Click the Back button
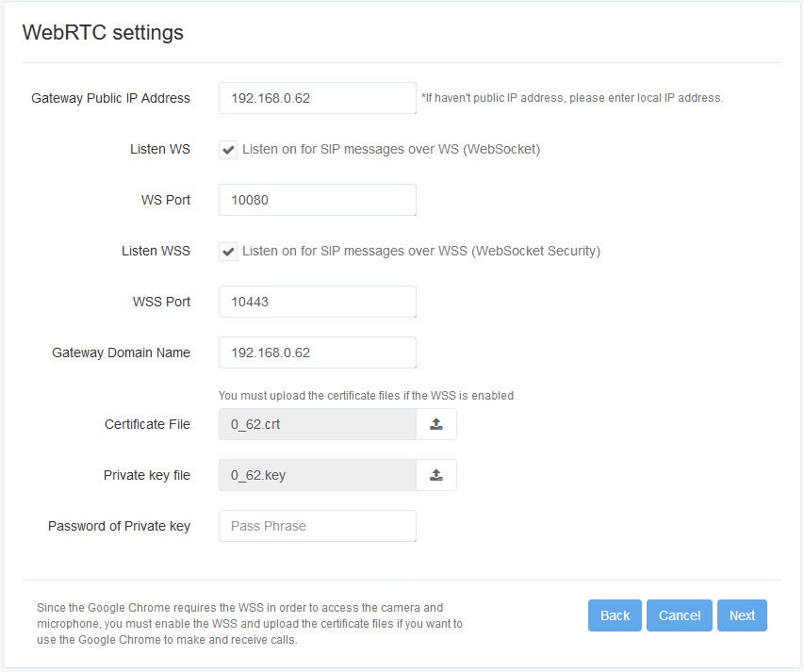Screen dimensions: 804x672 tap(615, 615)
